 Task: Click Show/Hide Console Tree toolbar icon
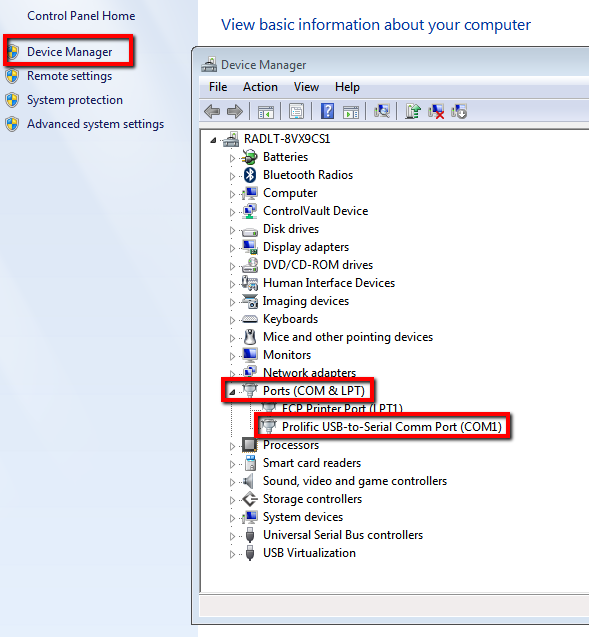[266, 111]
